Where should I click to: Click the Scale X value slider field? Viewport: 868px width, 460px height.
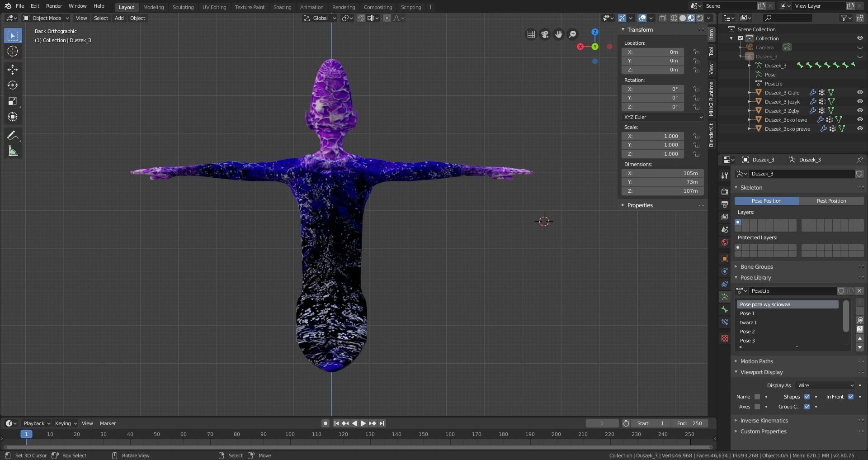(652, 136)
